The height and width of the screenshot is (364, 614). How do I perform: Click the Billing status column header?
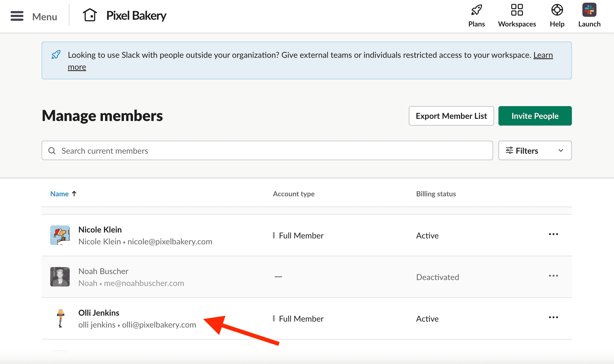click(x=436, y=194)
